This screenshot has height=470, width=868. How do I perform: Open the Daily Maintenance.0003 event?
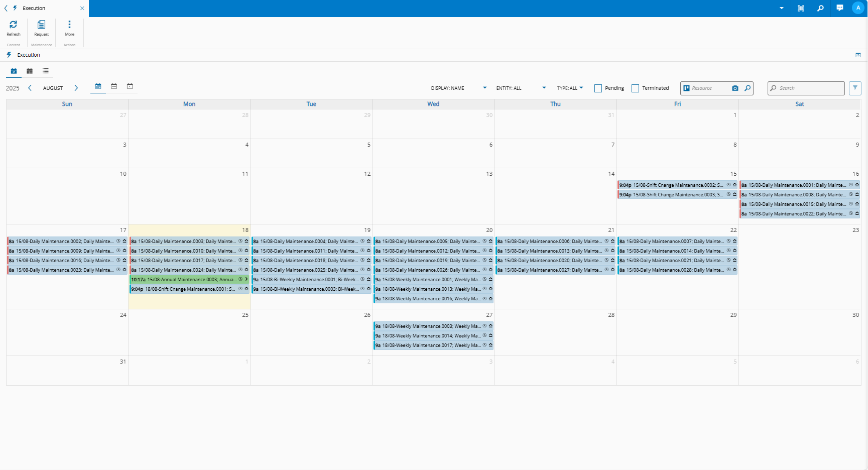pyautogui.click(x=189, y=242)
